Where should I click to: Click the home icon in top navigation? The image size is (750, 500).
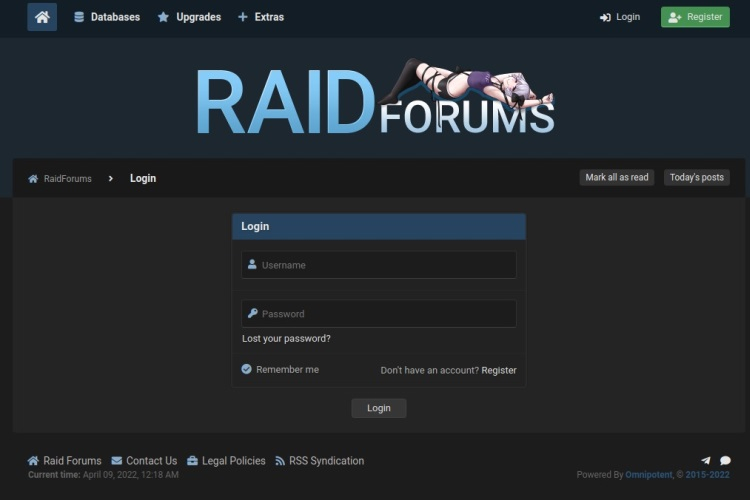coord(42,17)
